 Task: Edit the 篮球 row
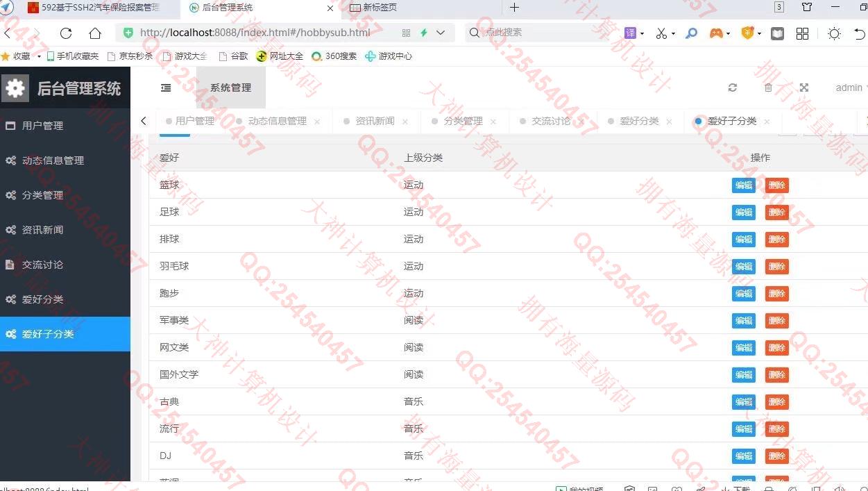click(x=744, y=185)
